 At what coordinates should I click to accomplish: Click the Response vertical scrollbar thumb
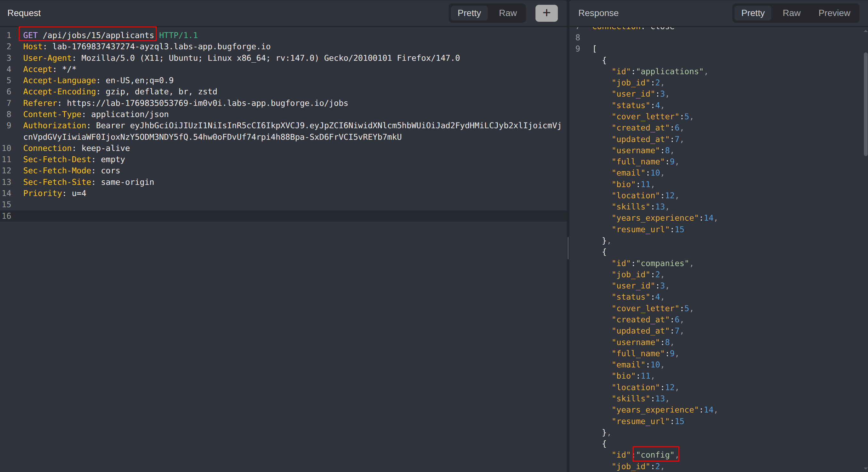pyautogui.click(x=865, y=104)
